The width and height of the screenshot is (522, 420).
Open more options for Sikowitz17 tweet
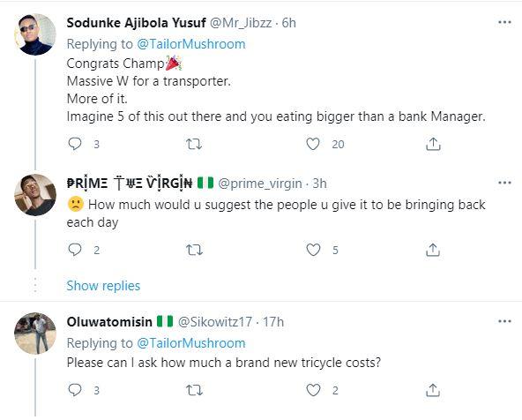[504, 321]
